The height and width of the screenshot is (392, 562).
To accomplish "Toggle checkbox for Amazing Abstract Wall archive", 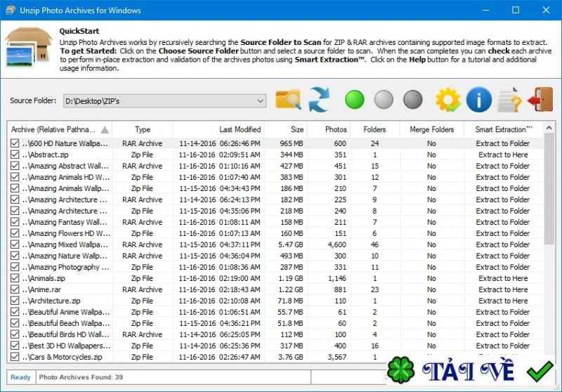I will tap(15, 166).
